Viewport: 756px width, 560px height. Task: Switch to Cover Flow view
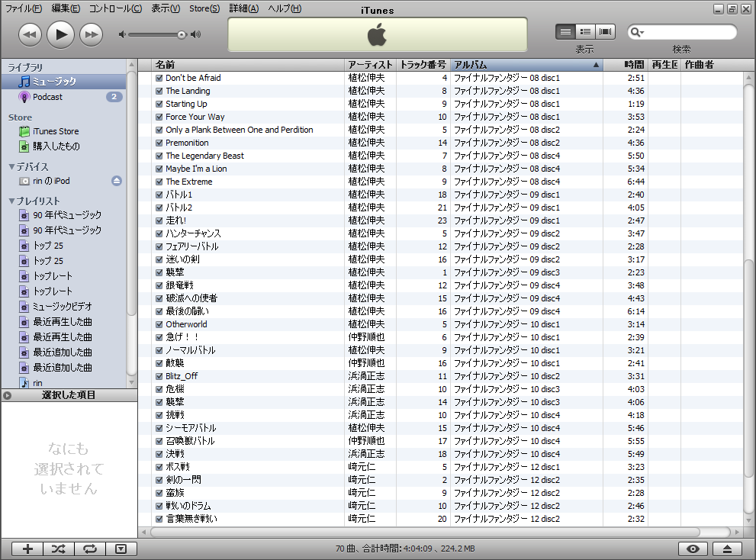(605, 32)
